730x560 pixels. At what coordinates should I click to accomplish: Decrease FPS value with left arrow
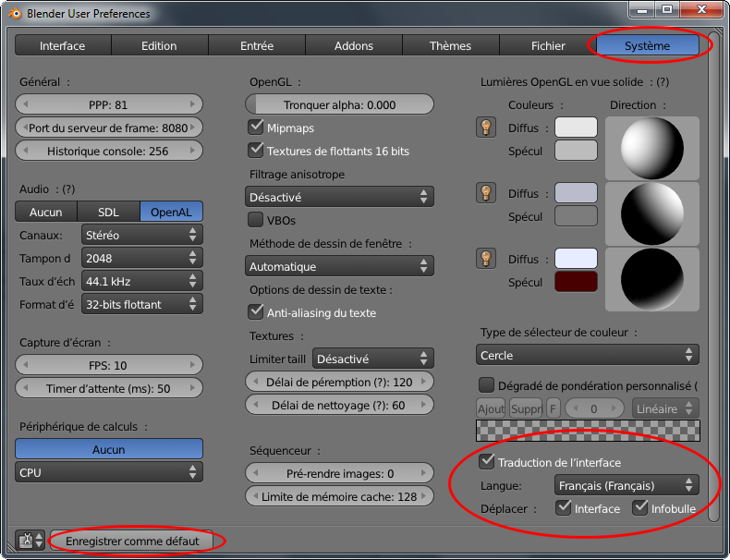click(x=26, y=365)
